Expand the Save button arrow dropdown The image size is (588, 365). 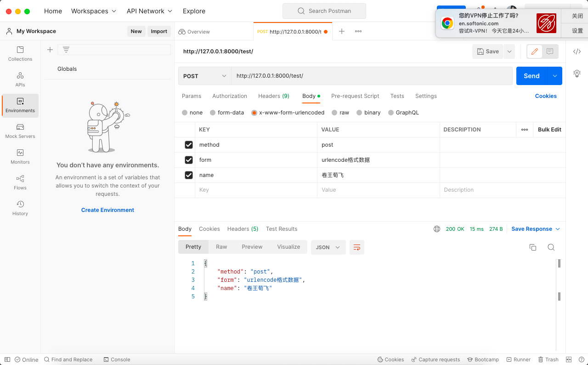point(509,51)
